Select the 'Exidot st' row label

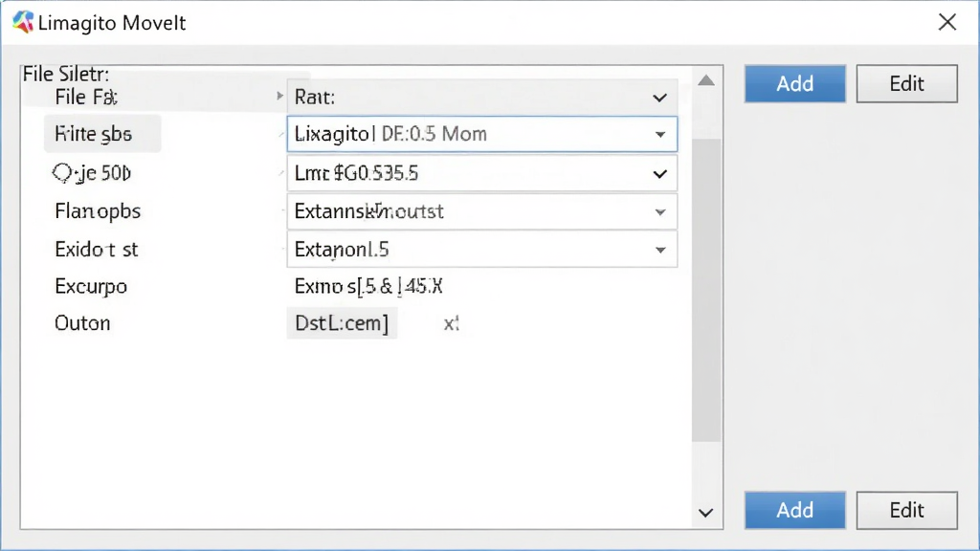tap(97, 250)
